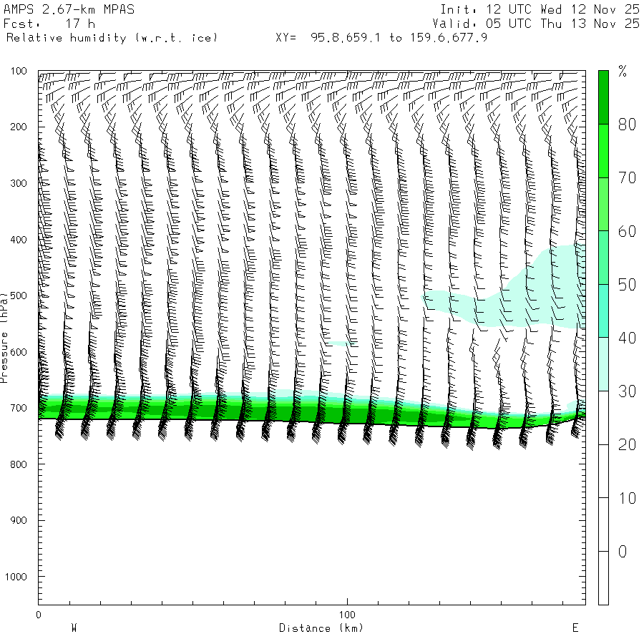Click the 500 pressure axis label
The image size is (644, 644).
19,296
